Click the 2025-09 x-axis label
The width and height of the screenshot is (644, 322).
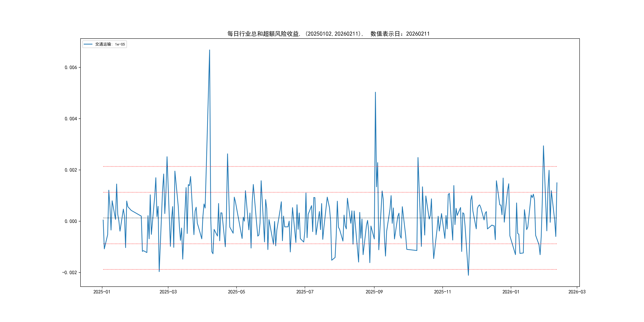[374, 292]
